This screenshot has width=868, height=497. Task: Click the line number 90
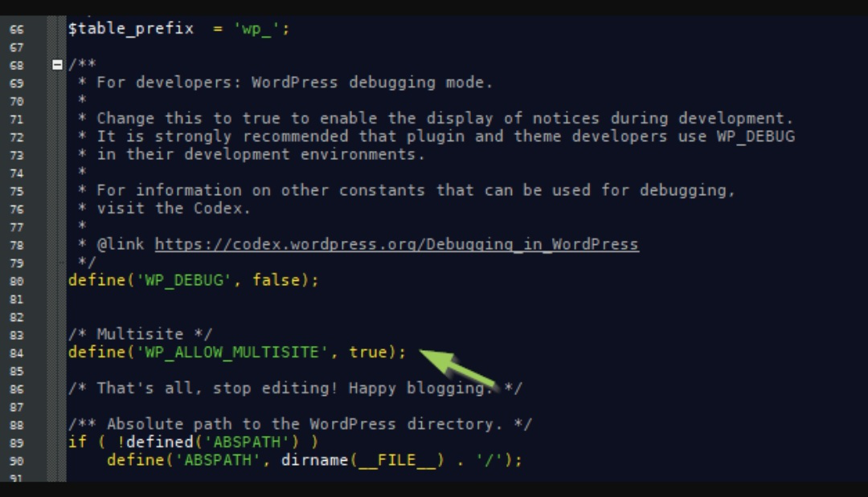17,461
